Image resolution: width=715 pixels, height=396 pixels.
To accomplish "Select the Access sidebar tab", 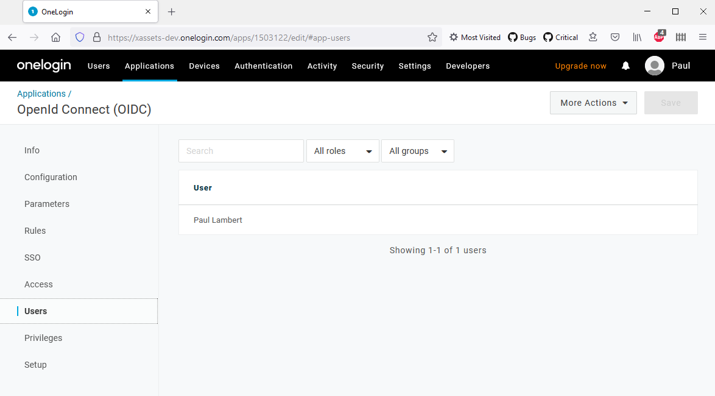I will 39,284.
